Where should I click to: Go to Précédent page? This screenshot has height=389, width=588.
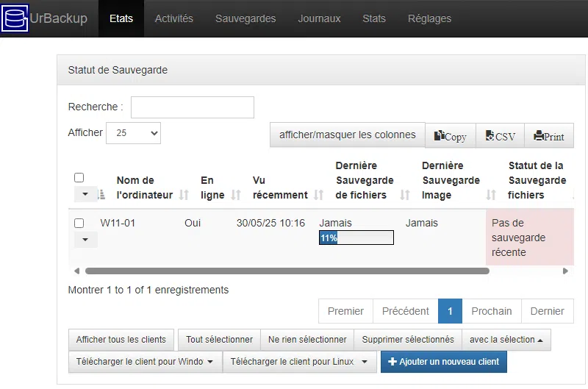pyautogui.click(x=406, y=311)
